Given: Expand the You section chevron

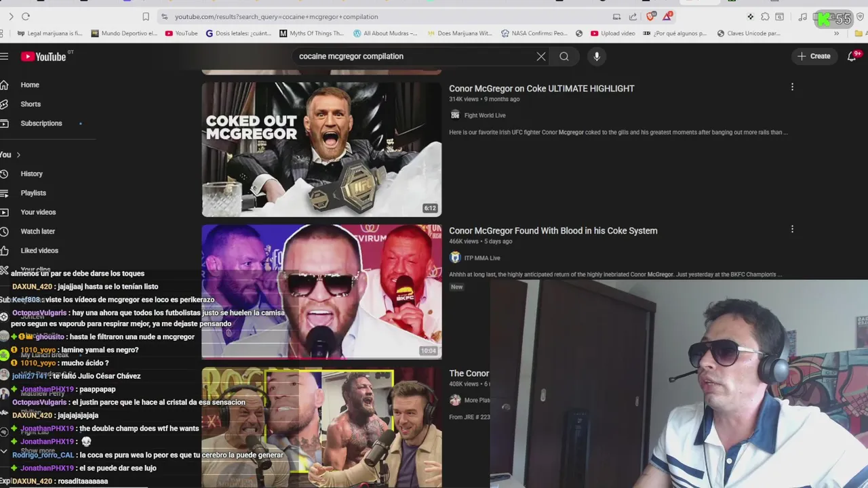Looking at the screenshot, I should pos(18,155).
